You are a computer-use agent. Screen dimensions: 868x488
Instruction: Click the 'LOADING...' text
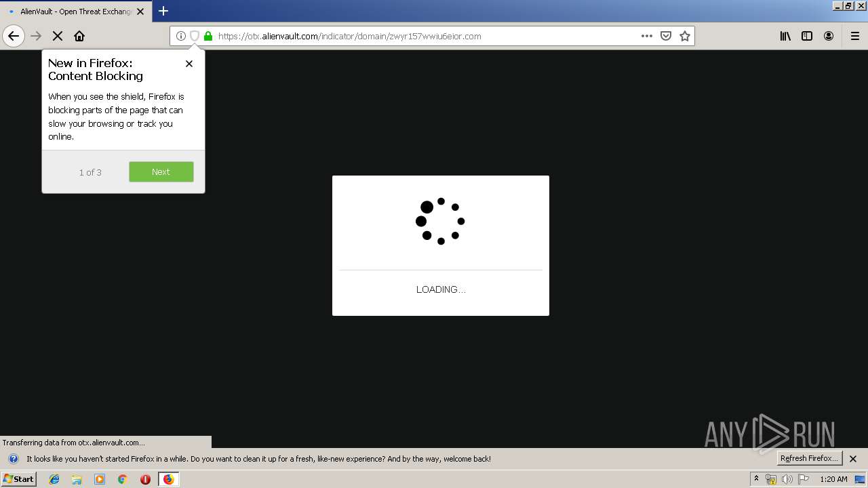(441, 289)
